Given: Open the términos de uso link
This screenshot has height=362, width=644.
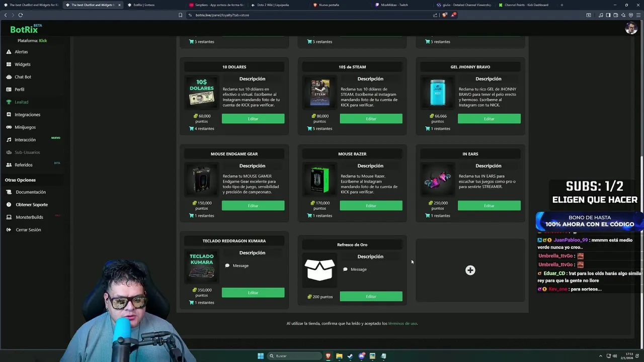Looking at the screenshot, I should [x=403, y=323].
